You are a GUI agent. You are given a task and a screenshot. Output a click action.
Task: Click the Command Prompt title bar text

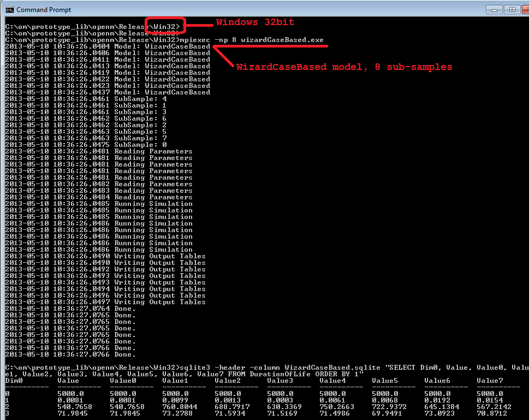44,10
